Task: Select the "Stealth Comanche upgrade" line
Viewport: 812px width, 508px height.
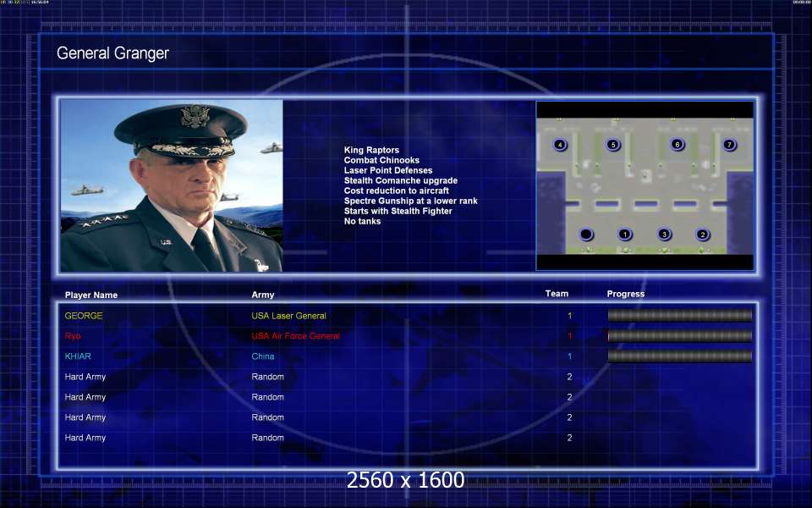Action: [x=401, y=180]
